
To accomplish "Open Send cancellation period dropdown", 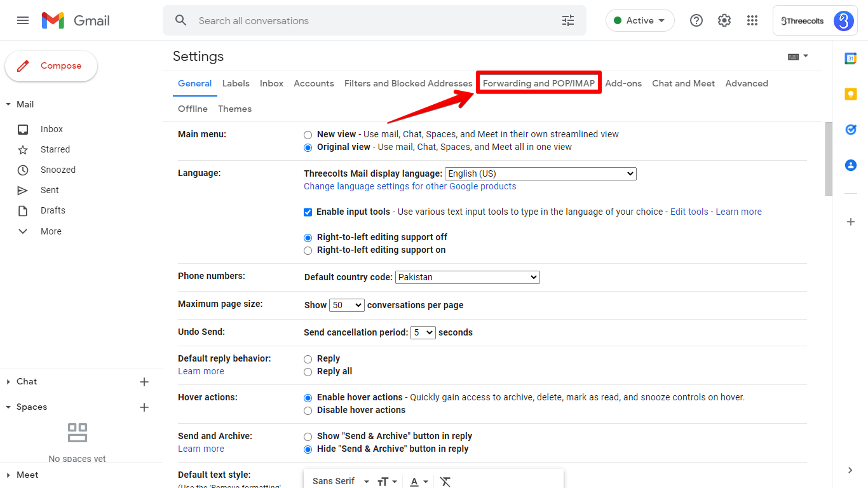I will click(423, 332).
